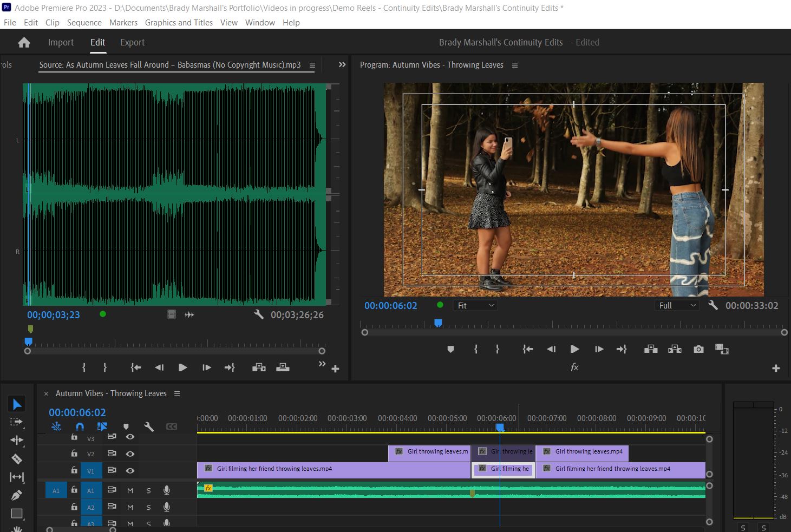791x532 pixels.
Task: Toggle Snap in timeline magnet icon
Action: point(80,426)
